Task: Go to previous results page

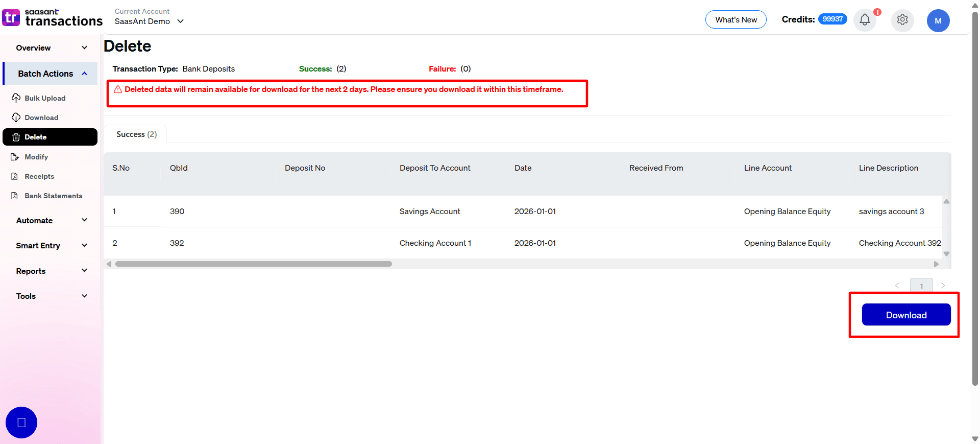Action: click(897, 286)
